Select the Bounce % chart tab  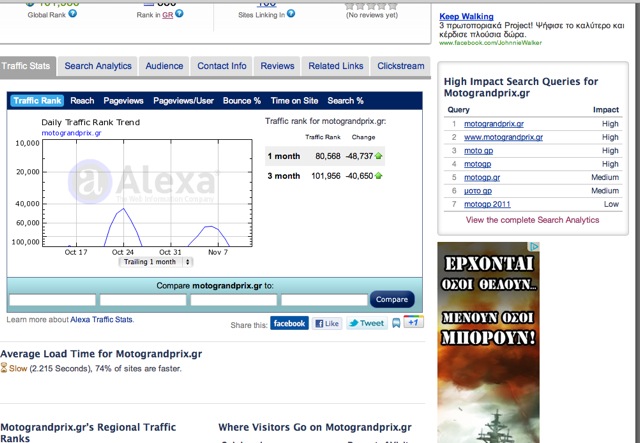click(x=242, y=100)
